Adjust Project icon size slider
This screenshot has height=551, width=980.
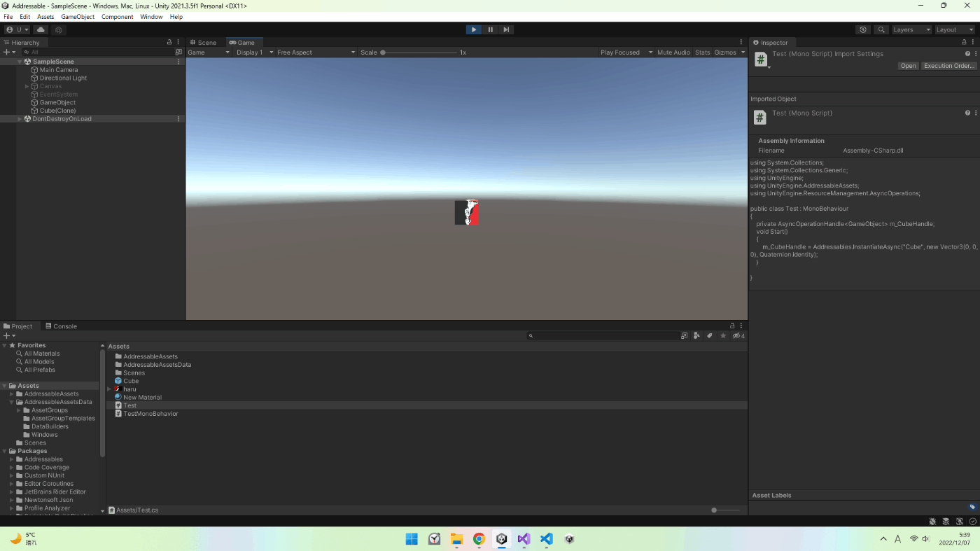click(726, 510)
